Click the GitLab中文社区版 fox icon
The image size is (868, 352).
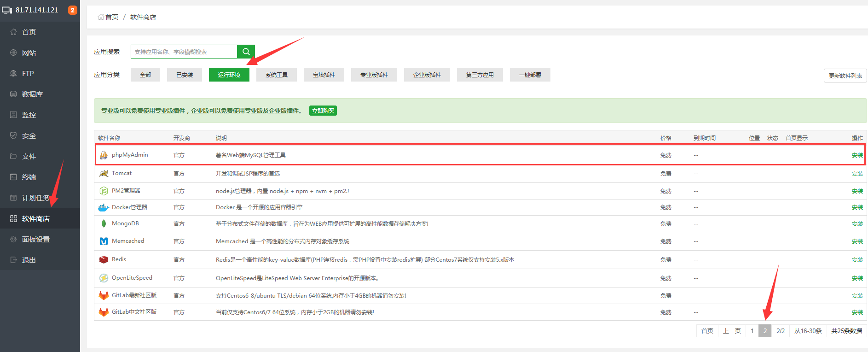[x=104, y=312]
